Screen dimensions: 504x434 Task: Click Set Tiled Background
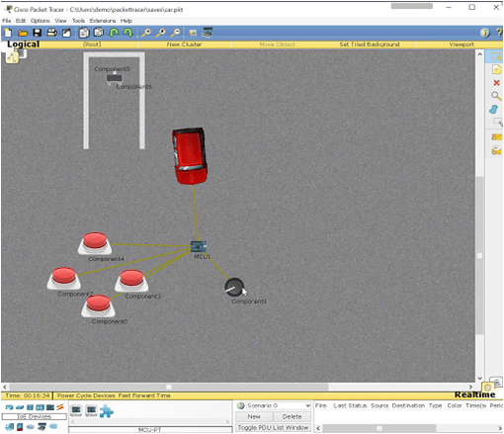[370, 44]
